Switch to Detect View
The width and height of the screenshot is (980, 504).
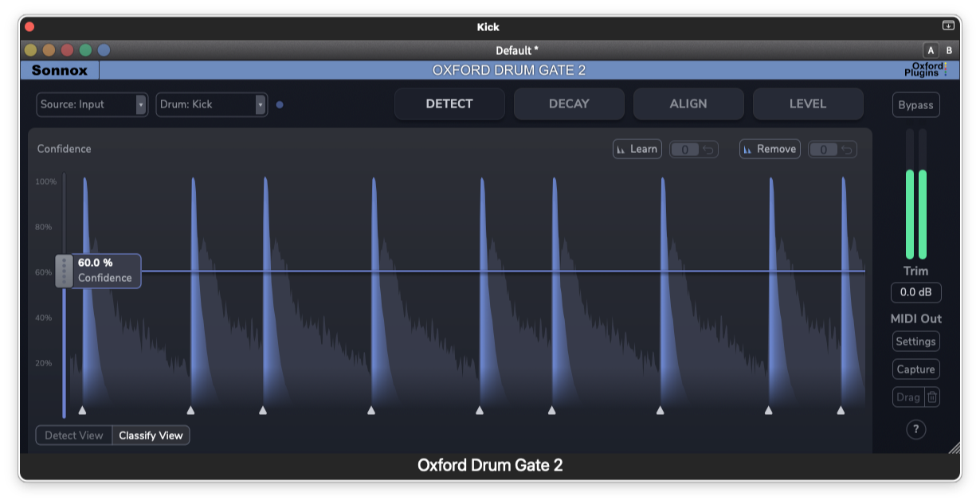tap(74, 436)
